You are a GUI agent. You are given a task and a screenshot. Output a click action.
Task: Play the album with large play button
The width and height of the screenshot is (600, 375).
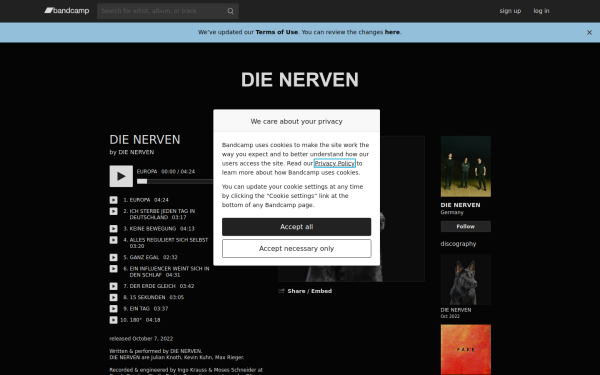[121, 176]
